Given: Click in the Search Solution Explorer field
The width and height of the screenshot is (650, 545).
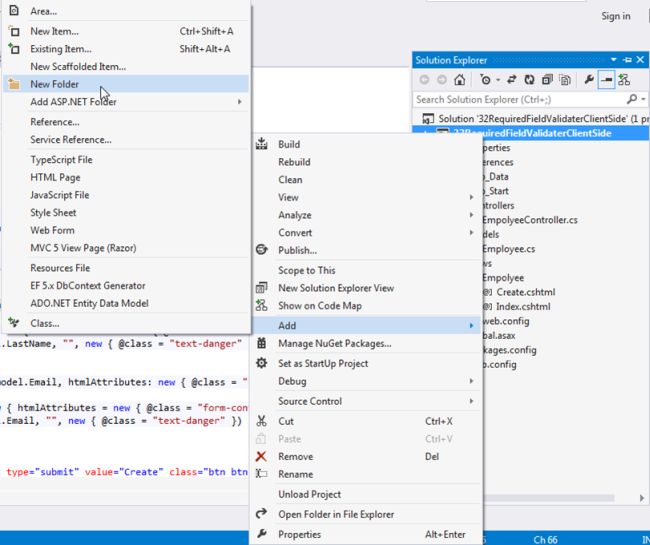Looking at the screenshot, I should pos(520,99).
